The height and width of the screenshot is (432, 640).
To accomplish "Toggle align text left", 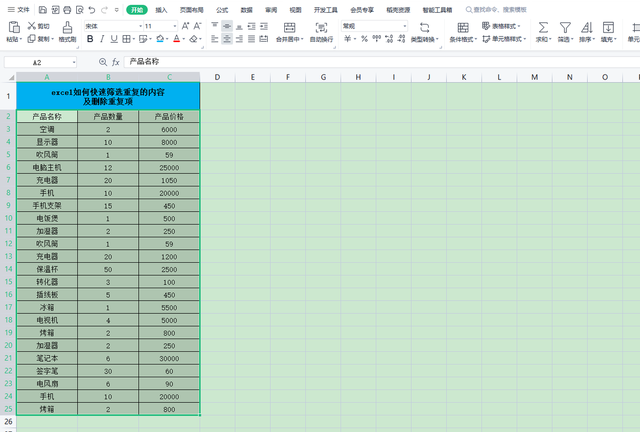I will pos(215,39).
